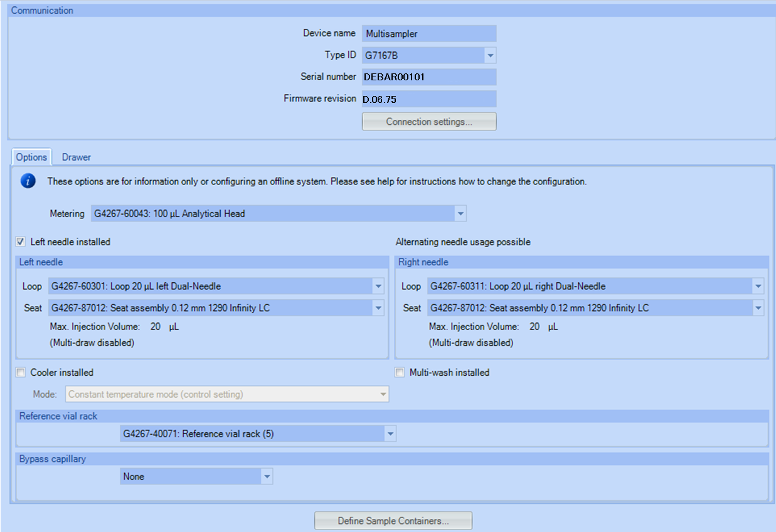Enable Multi-wash installed
Image resolution: width=776 pixels, height=532 pixels.
[400, 372]
